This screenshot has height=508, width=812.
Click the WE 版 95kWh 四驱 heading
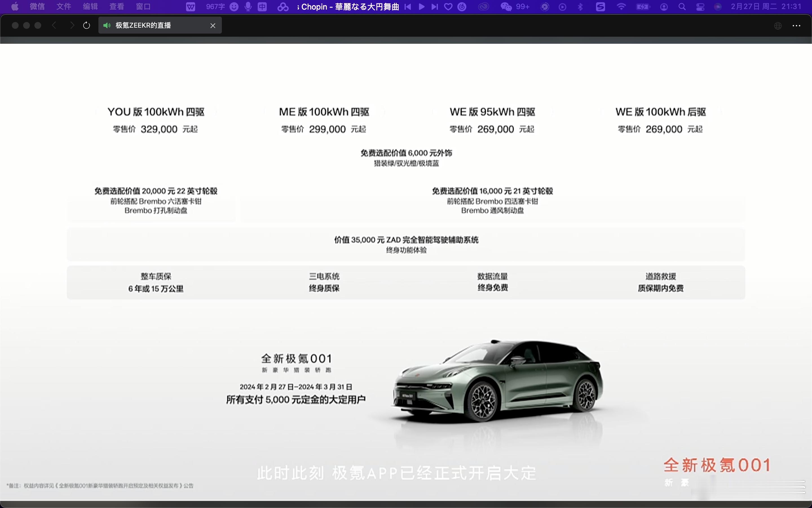coord(492,112)
